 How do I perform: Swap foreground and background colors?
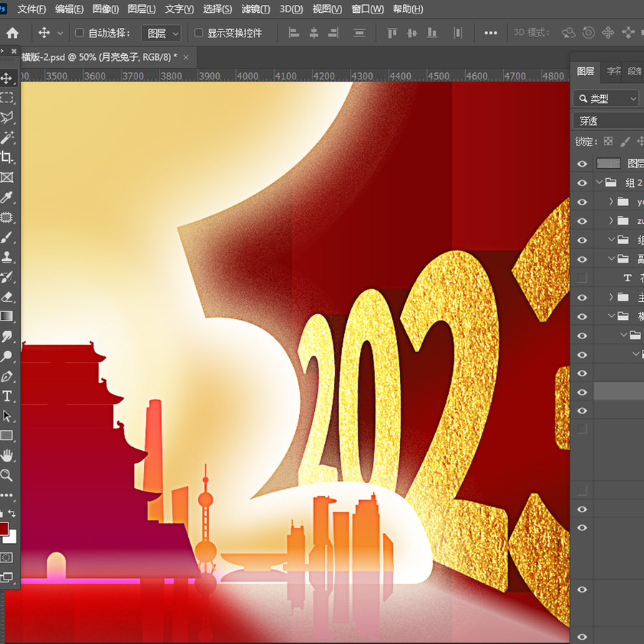12,513
